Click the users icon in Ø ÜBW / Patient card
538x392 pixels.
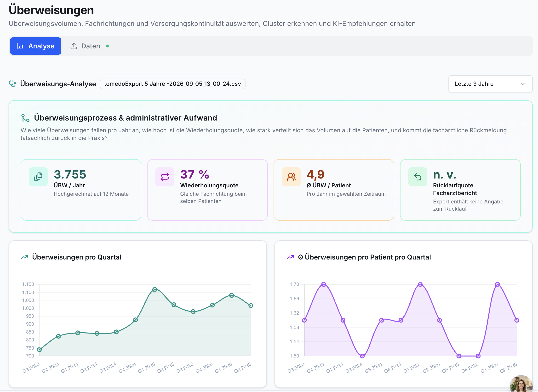[x=291, y=177]
